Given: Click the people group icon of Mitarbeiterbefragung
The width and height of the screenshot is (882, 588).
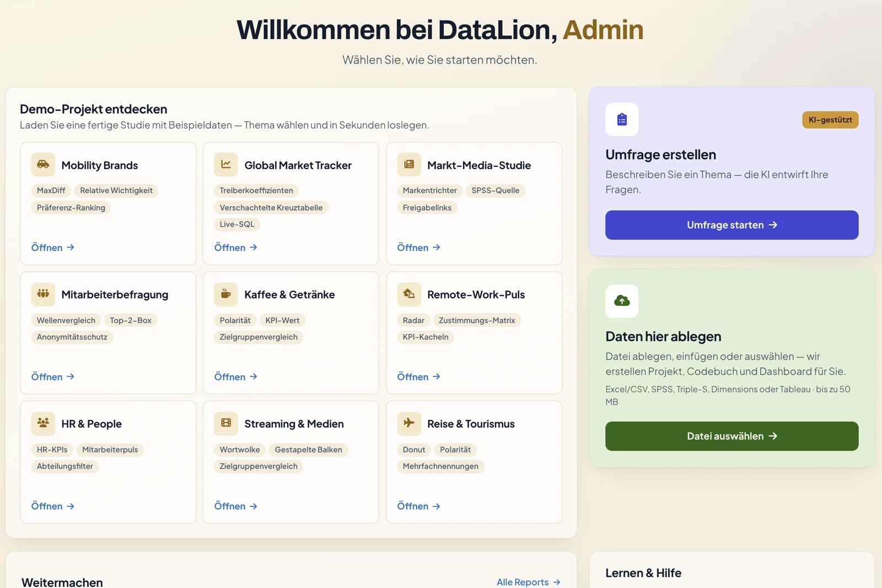Looking at the screenshot, I should click(43, 294).
